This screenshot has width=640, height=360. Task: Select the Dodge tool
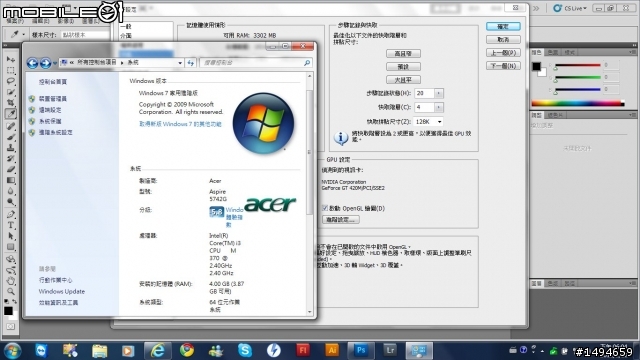(11, 202)
